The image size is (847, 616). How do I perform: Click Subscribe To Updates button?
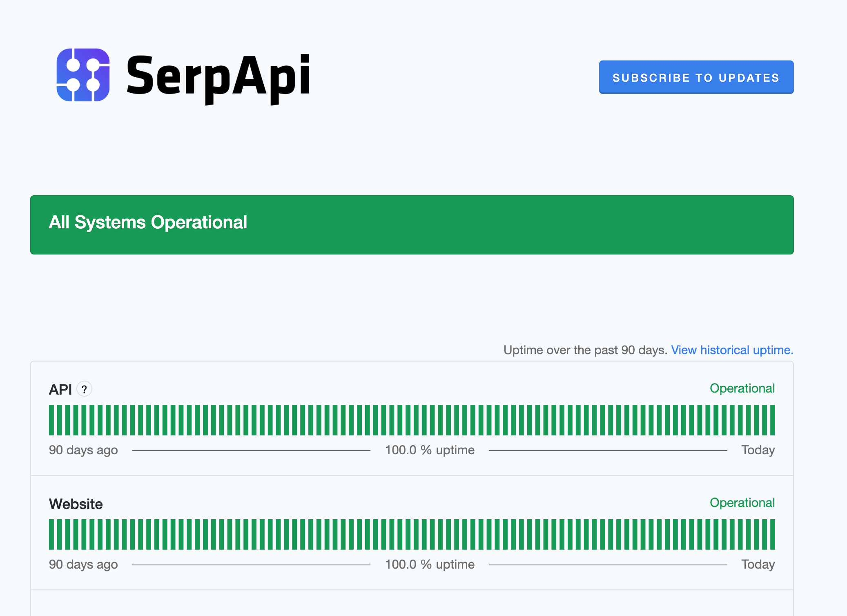tap(696, 77)
